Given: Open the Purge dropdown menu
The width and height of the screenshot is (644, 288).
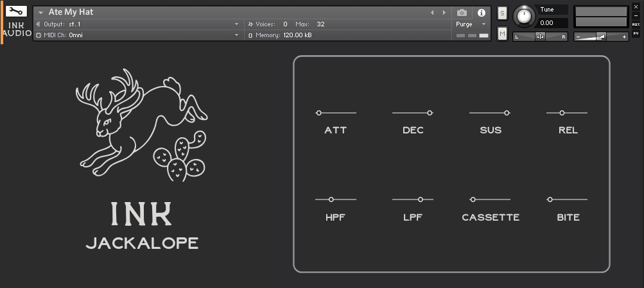Looking at the screenshot, I should (471, 24).
